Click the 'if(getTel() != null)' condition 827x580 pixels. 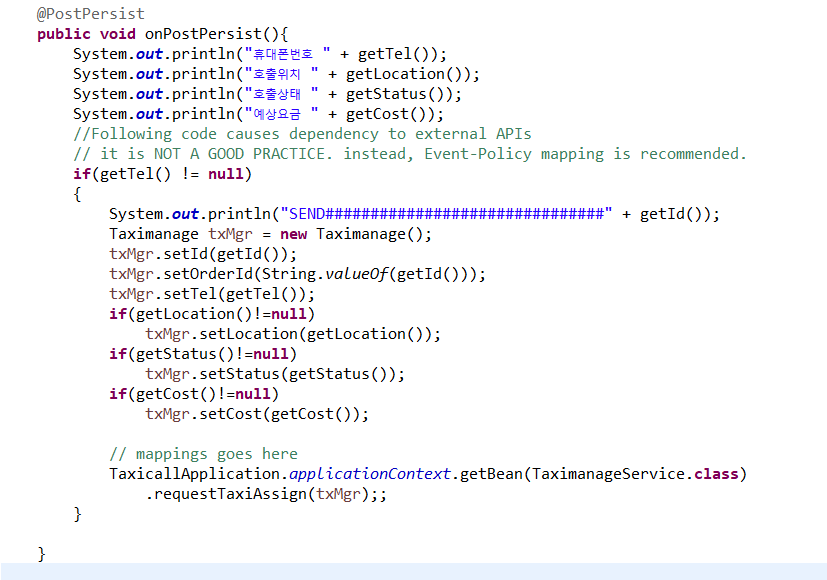pos(162,174)
